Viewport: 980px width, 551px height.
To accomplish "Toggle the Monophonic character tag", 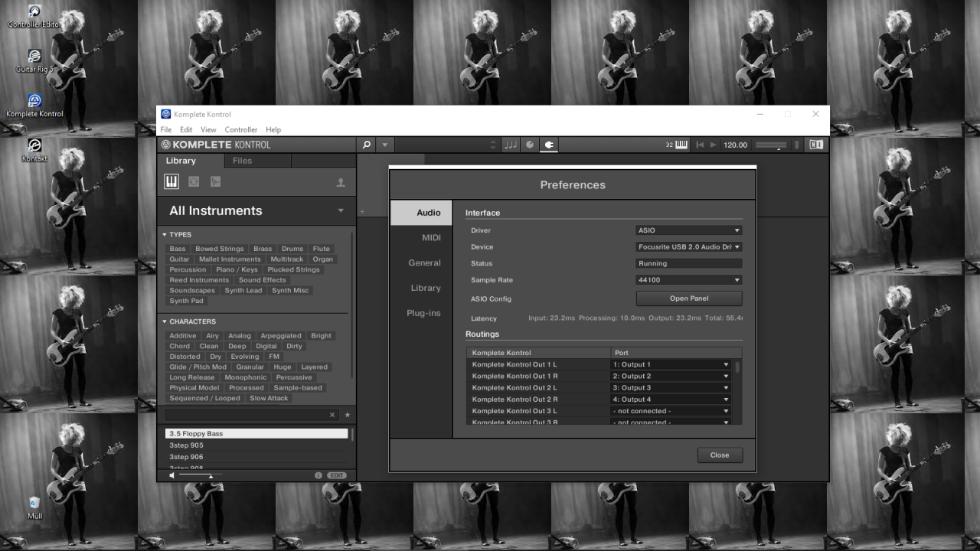I will 246,377.
